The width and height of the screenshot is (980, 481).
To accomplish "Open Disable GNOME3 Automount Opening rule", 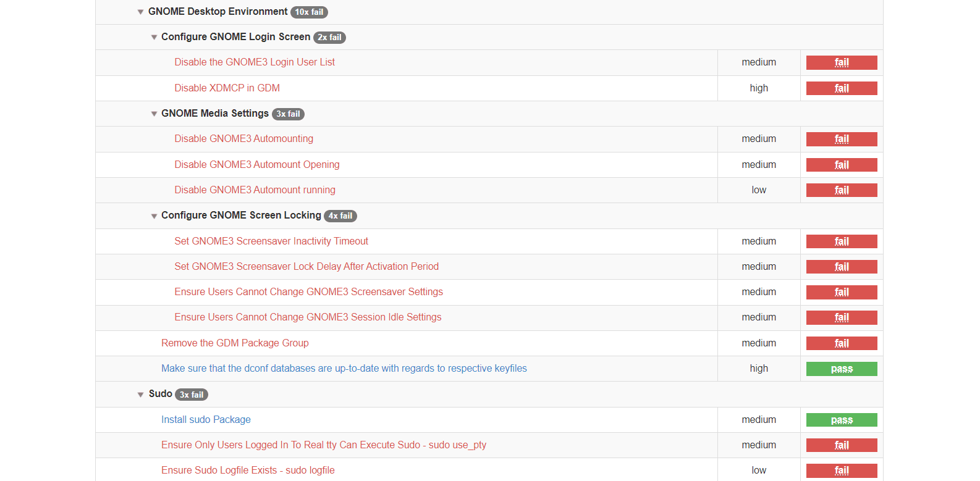I will pyautogui.click(x=256, y=165).
